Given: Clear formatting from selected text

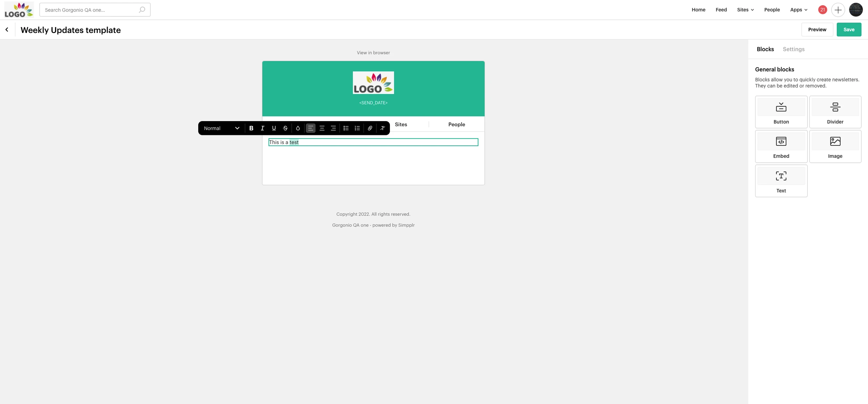Looking at the screenshot, I should [382, 128].
